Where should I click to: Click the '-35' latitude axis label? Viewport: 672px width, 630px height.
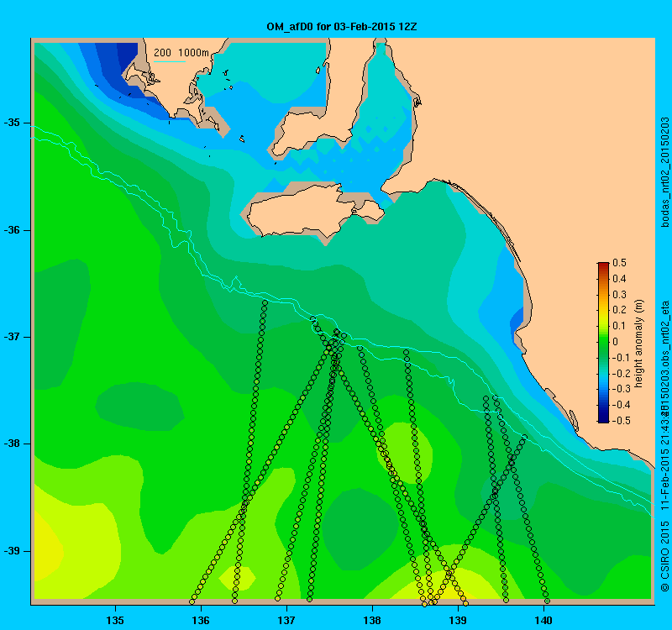(x=13, y=123)
